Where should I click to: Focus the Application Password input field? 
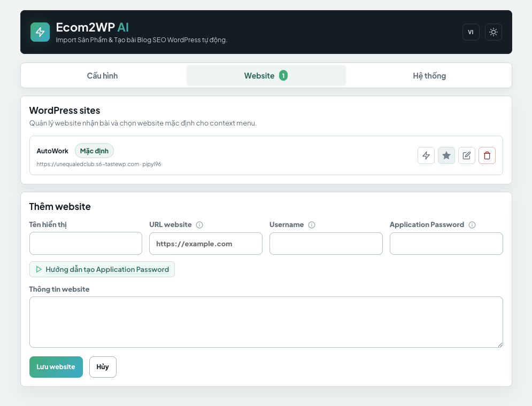(x=446, y=243)
